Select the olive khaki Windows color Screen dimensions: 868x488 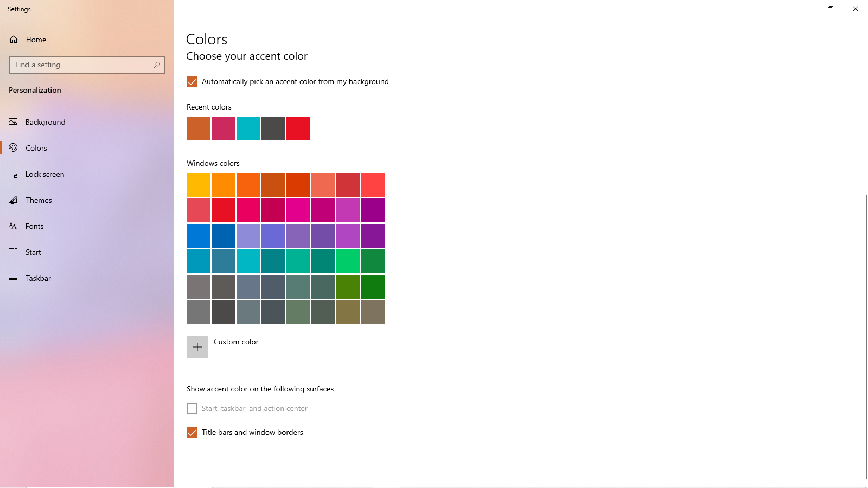pyautogui.click(x=348, y=312)
